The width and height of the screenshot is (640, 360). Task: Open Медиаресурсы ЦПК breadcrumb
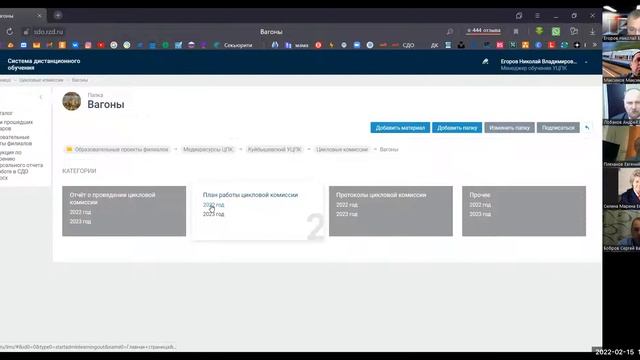pyautogui.click(x=208, y=149)
